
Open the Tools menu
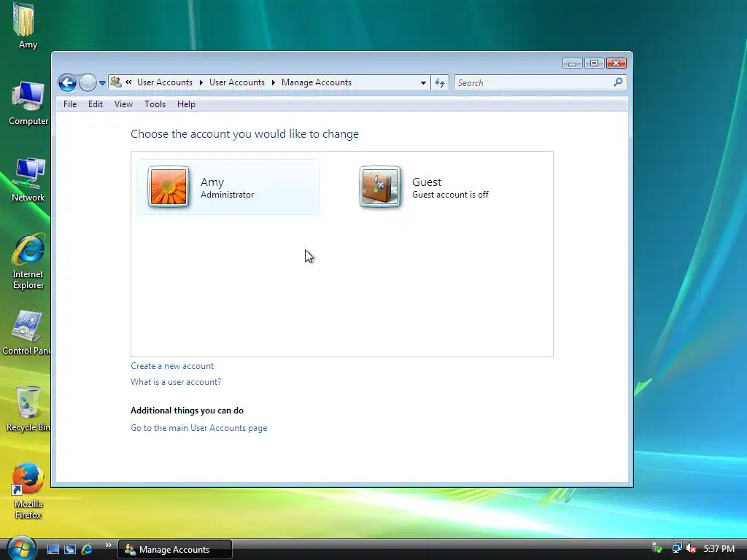(x=155, y=104)
